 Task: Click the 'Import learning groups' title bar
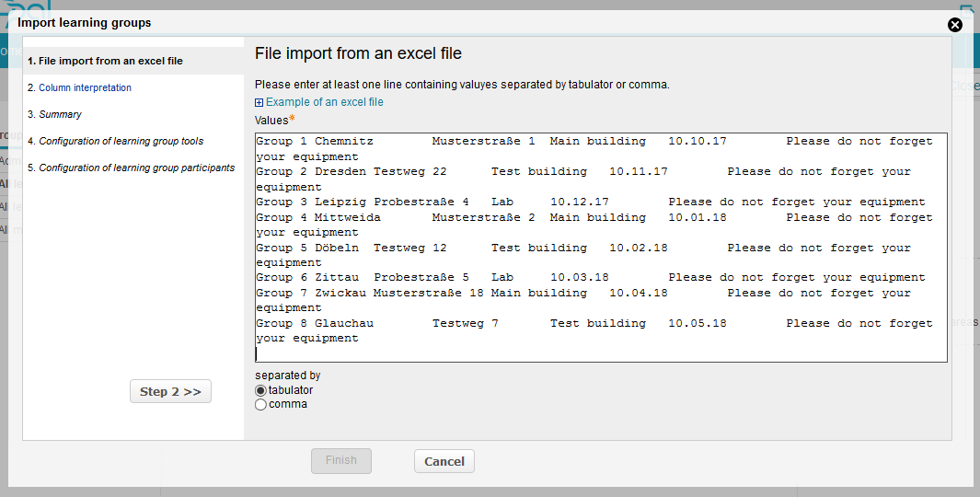(85, 22)
